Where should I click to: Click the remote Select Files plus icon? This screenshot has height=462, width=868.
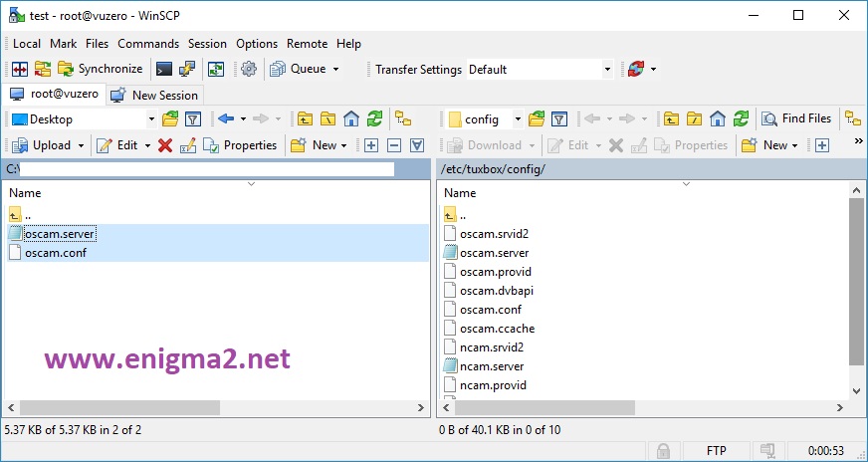coord(822,145)
